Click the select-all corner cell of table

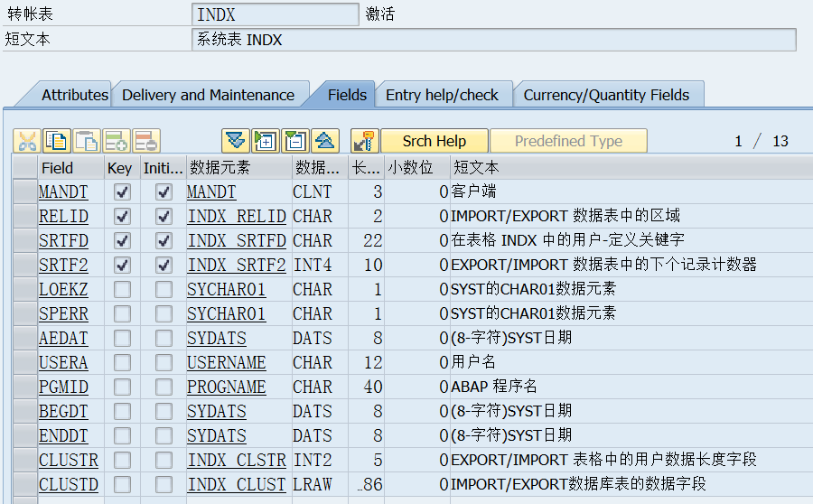(25, 168)
